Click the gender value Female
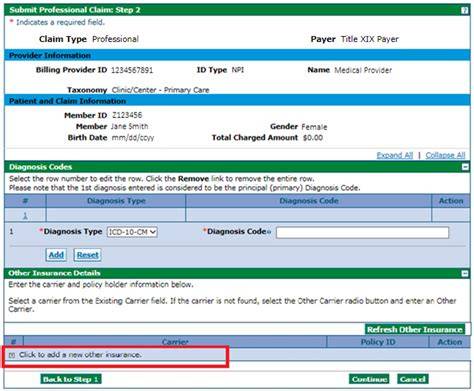The width and height of the screenshot is (474, 391). pos(314,127)
